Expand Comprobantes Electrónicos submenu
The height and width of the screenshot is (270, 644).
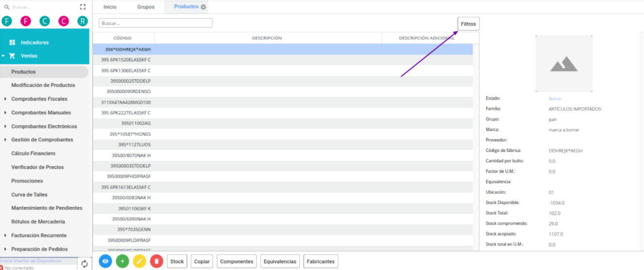(x=5, y=126)
